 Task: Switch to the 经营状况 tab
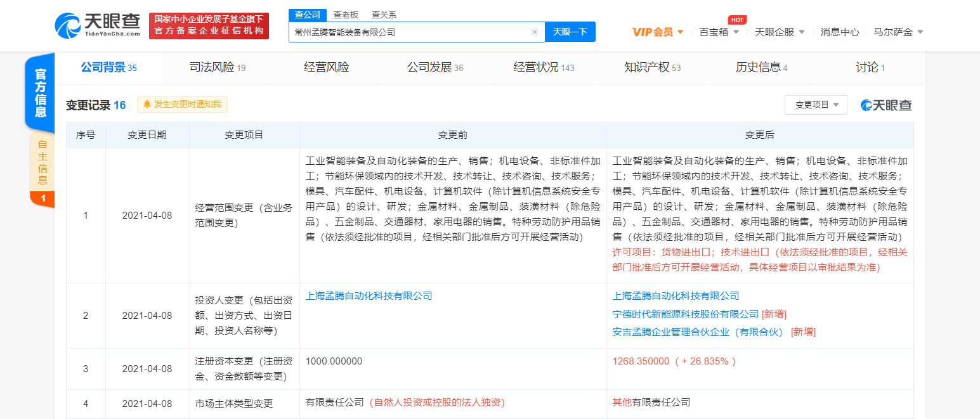[x=544, y=68]
